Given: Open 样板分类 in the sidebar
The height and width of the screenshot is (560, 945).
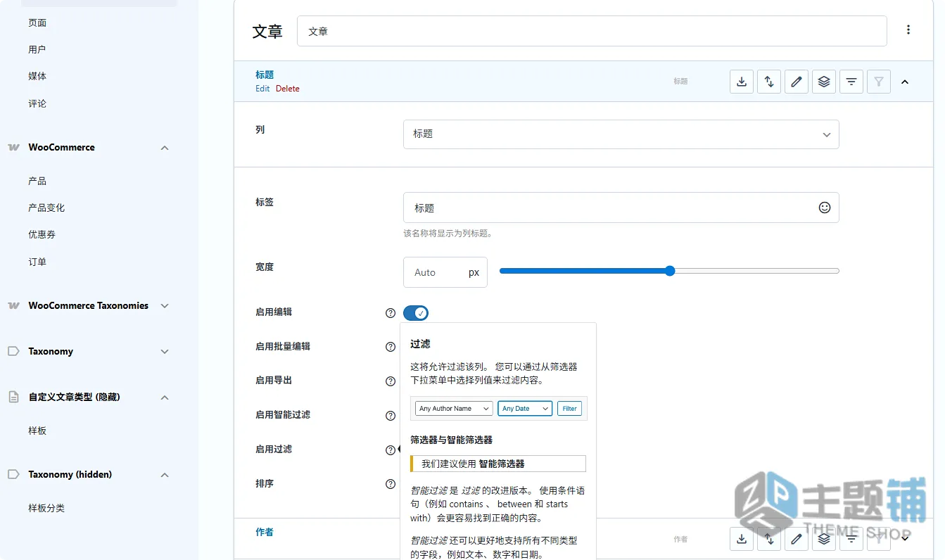Looking at the screenshot, I should click(x=46, y=508).
